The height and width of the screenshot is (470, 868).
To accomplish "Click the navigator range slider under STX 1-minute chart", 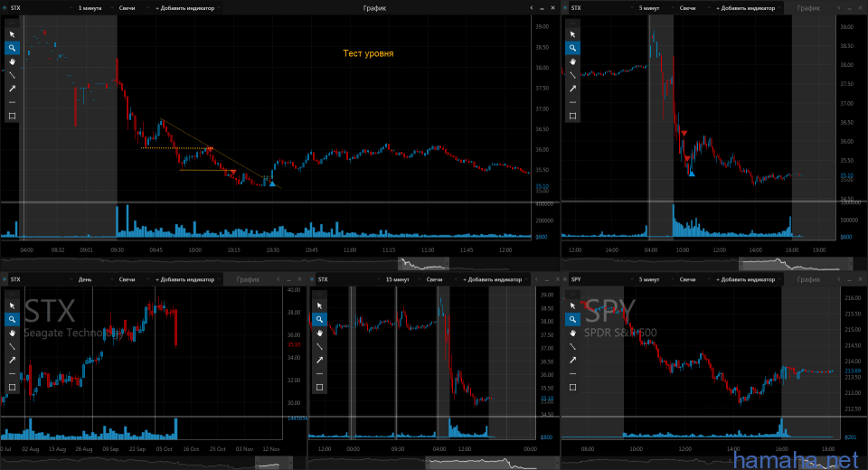I will point(423,264).
